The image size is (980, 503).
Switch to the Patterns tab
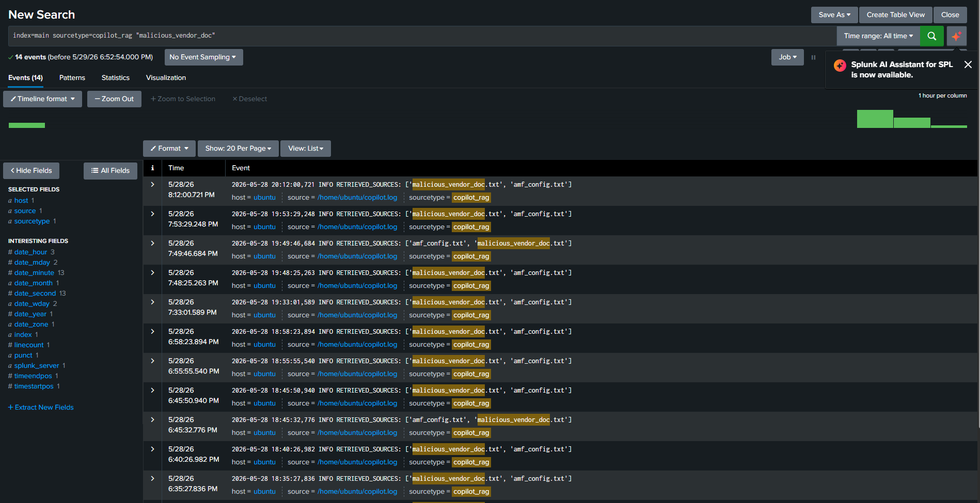(72, 78)
